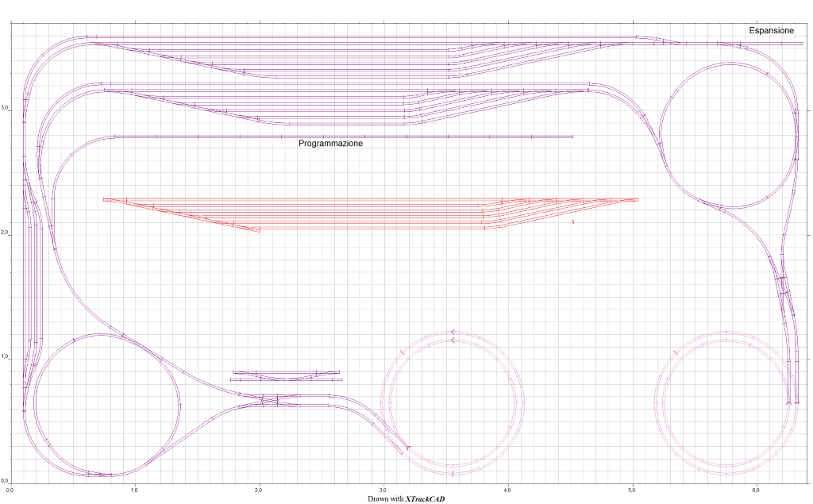Click the small isolated red mark beside red yard
The height and width of the screenshot is (504, 813).
tap(572, 222)
